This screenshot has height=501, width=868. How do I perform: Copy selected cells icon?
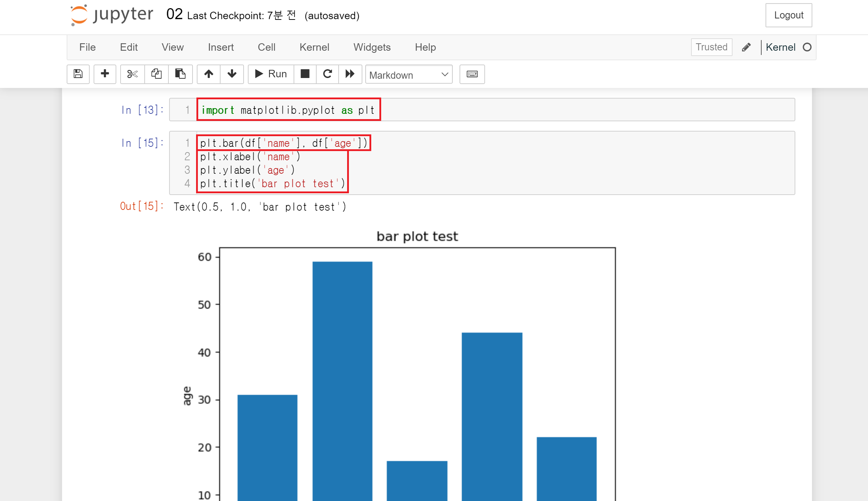click(x=156, y=74)
